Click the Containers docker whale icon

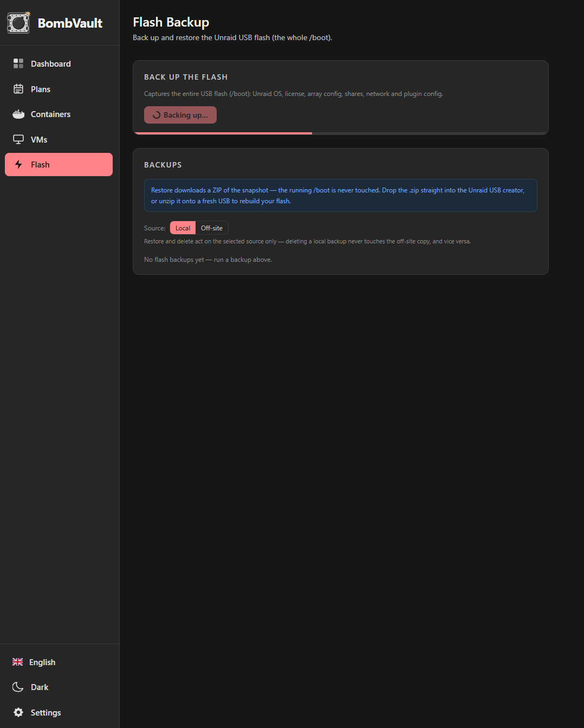[18, 114]
